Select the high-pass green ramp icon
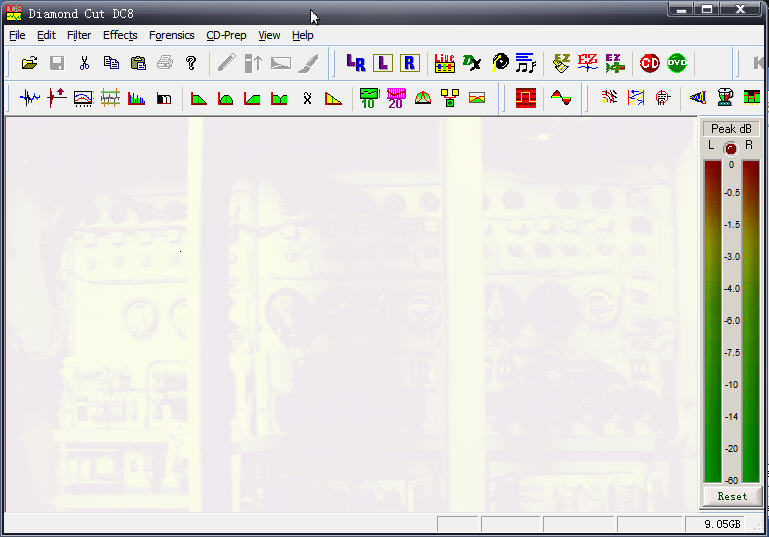769x537 pixels. click(x=252, y=99)
